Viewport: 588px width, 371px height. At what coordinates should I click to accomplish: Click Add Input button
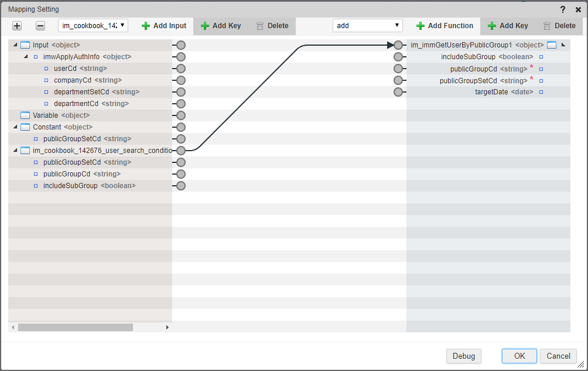point(164,26)
